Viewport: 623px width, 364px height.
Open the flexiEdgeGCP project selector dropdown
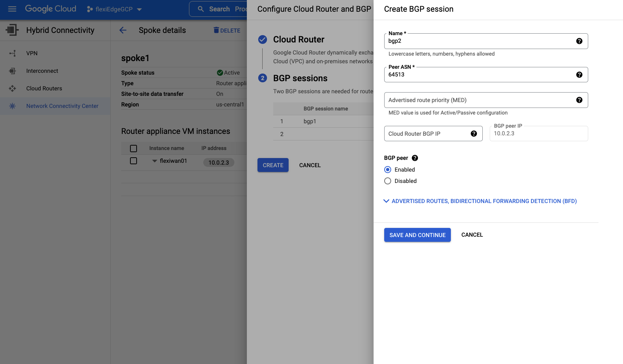[114, 9]
